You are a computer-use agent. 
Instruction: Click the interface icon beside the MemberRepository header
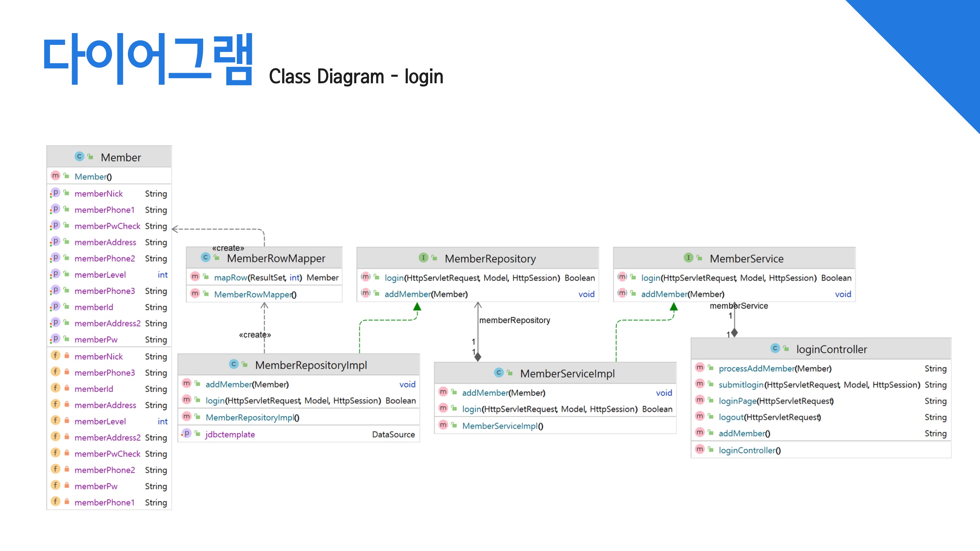tap(423, 258)
